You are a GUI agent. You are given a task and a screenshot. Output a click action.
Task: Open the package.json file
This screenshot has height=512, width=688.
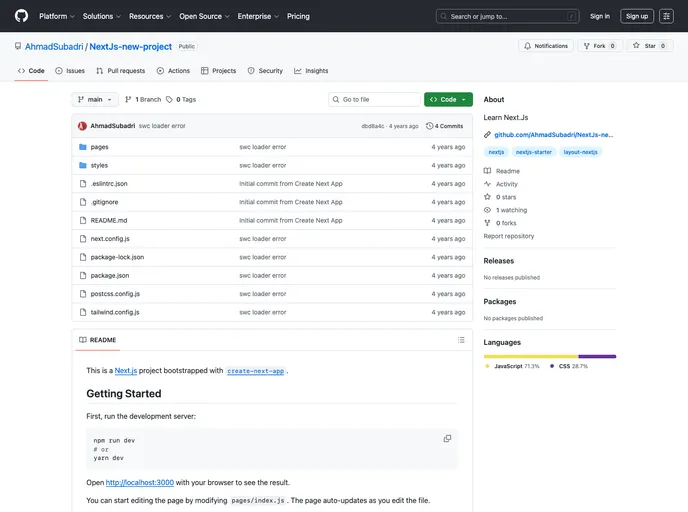pos(110,275)
